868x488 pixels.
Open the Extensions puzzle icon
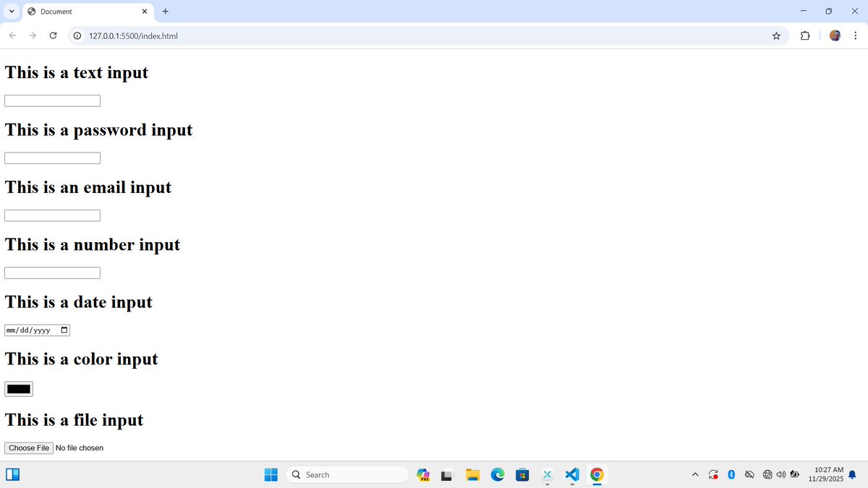point(805,35)
